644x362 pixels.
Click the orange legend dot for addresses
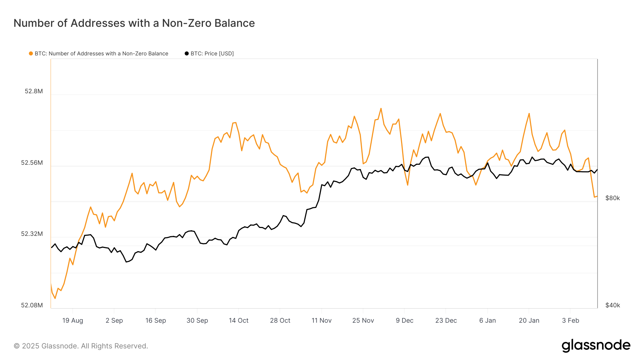31,54
